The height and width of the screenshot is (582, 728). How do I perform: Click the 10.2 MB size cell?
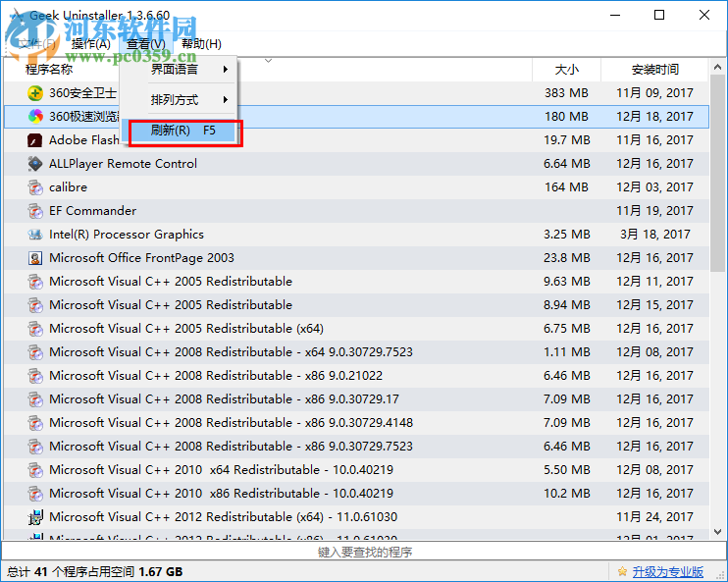click(x=566, y=494)
